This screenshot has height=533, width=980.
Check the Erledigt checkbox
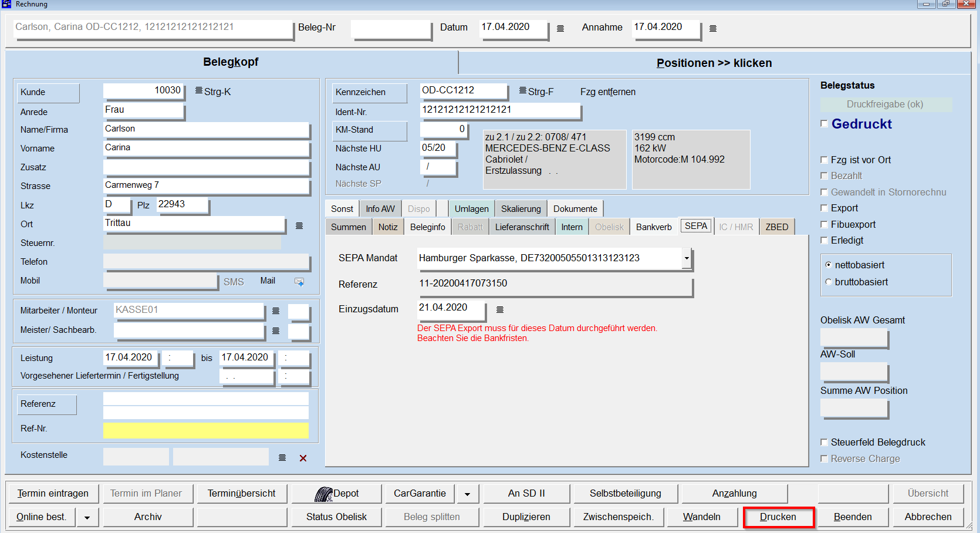(824, 240)
